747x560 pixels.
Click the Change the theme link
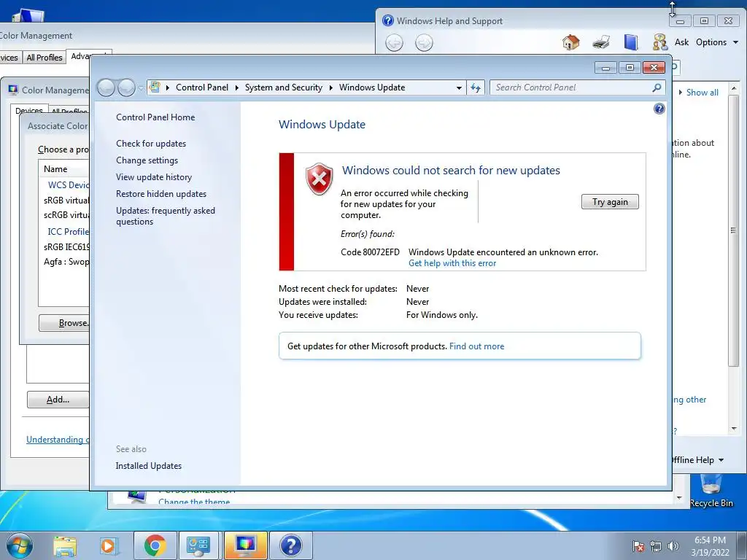[194, 502]
